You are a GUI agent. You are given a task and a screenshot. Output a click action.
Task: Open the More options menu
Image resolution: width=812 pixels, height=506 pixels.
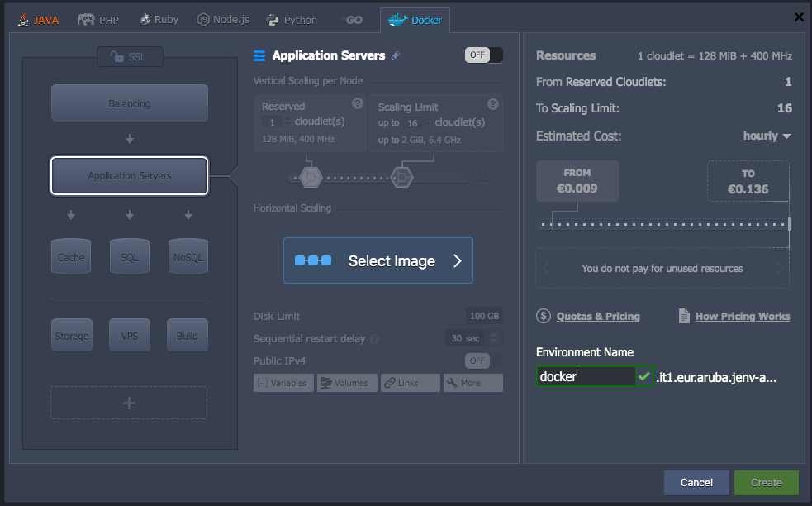(x=472, y=382)
